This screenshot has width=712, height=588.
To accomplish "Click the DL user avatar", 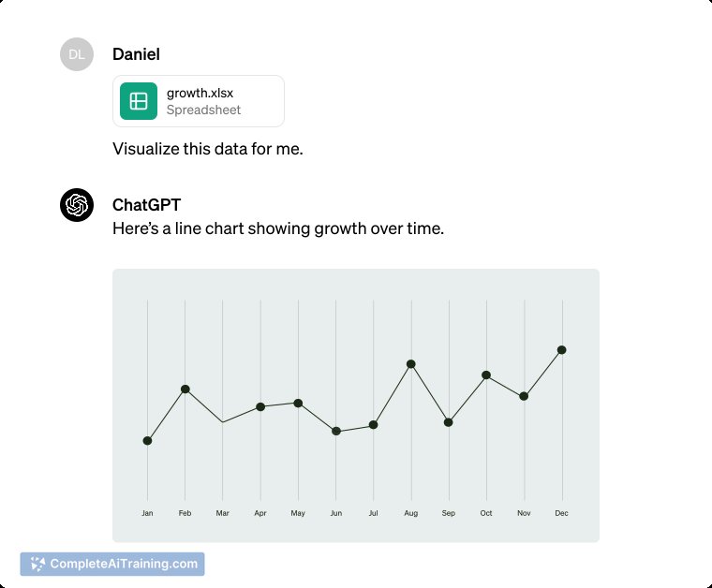I will point(77,54).
